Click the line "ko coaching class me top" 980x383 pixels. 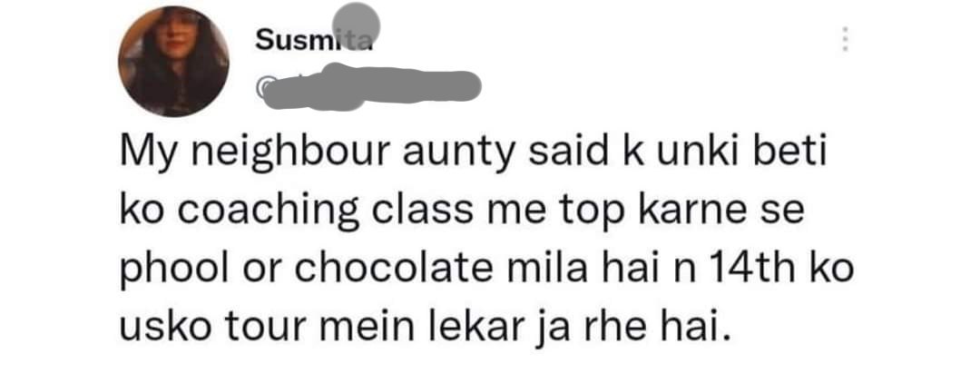[x=461, y=211]
